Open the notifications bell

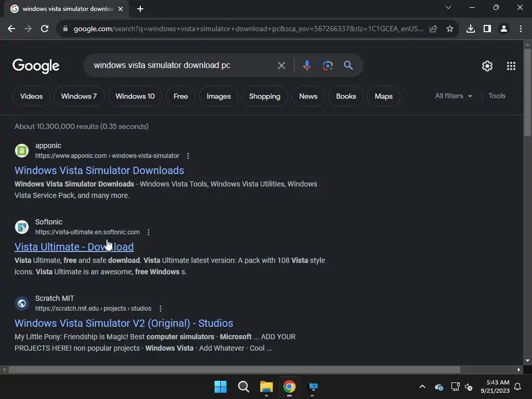[518, 387]
